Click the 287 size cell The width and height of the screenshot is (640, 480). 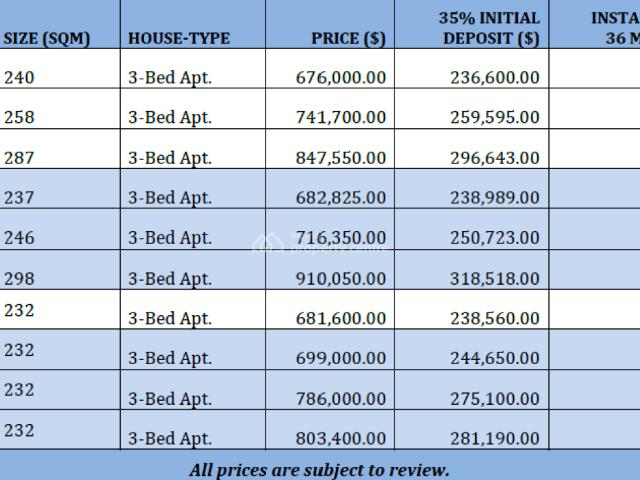coord(19,158)
